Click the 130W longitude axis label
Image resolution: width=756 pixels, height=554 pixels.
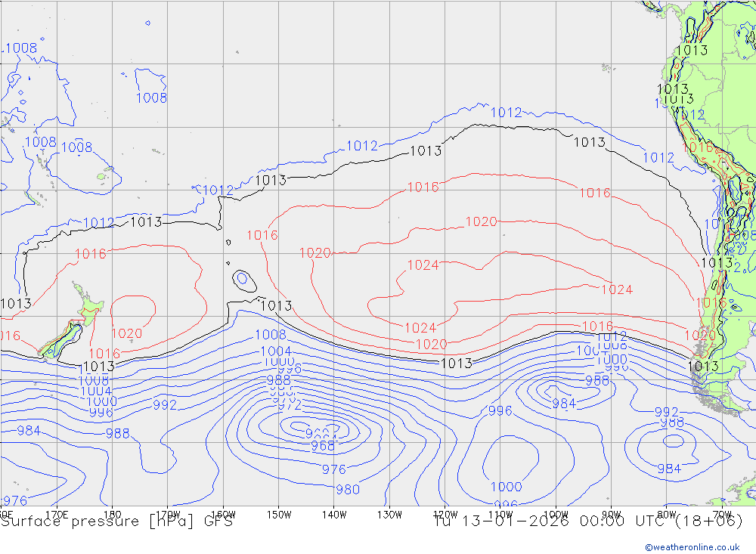[389, 515]
